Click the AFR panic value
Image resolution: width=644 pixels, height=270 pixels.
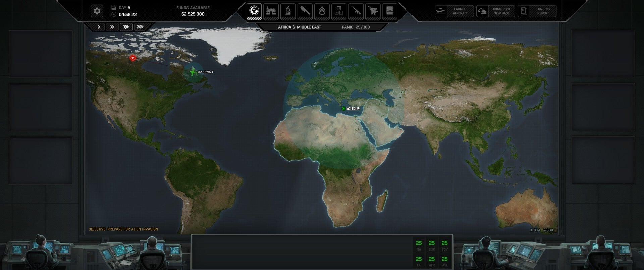tap(432, 259)
